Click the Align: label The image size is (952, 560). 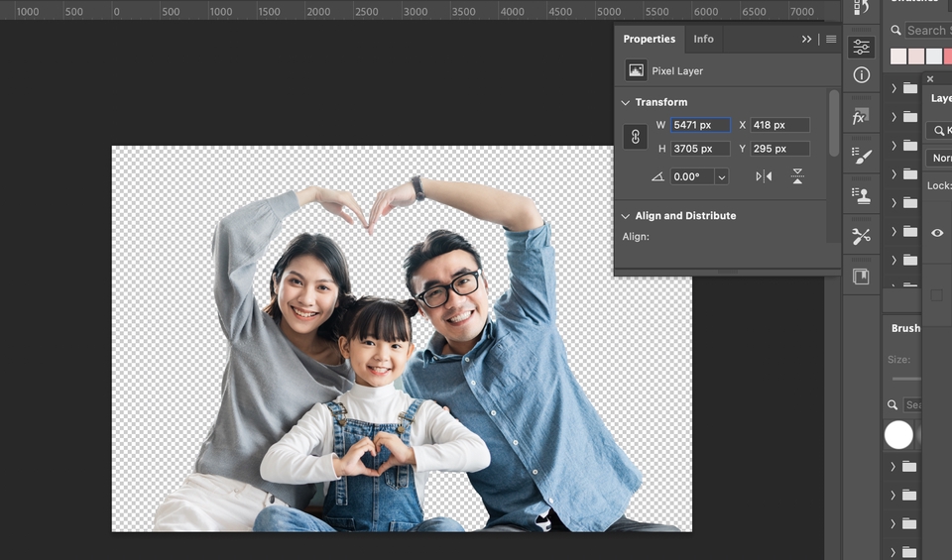pos(636,237)
